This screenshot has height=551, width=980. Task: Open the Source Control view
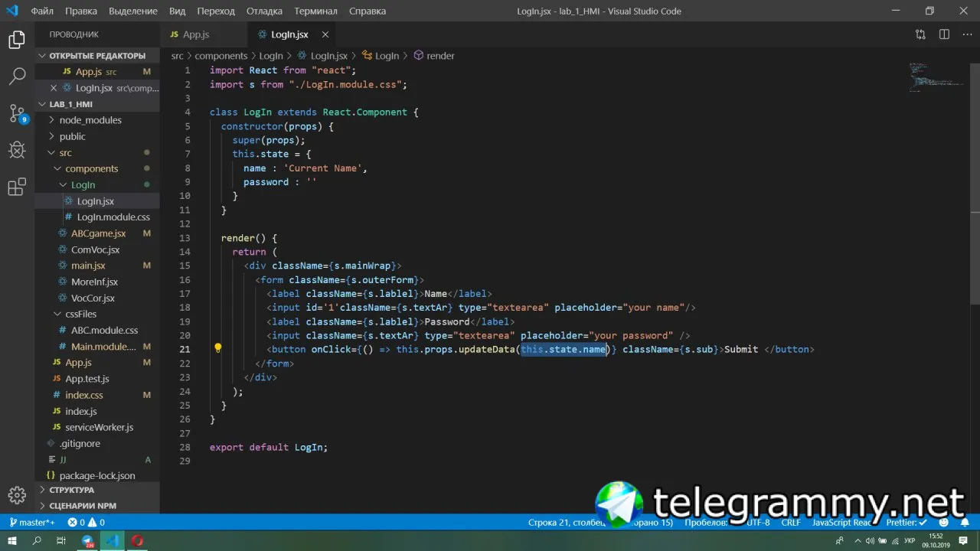tap(17, 113)
